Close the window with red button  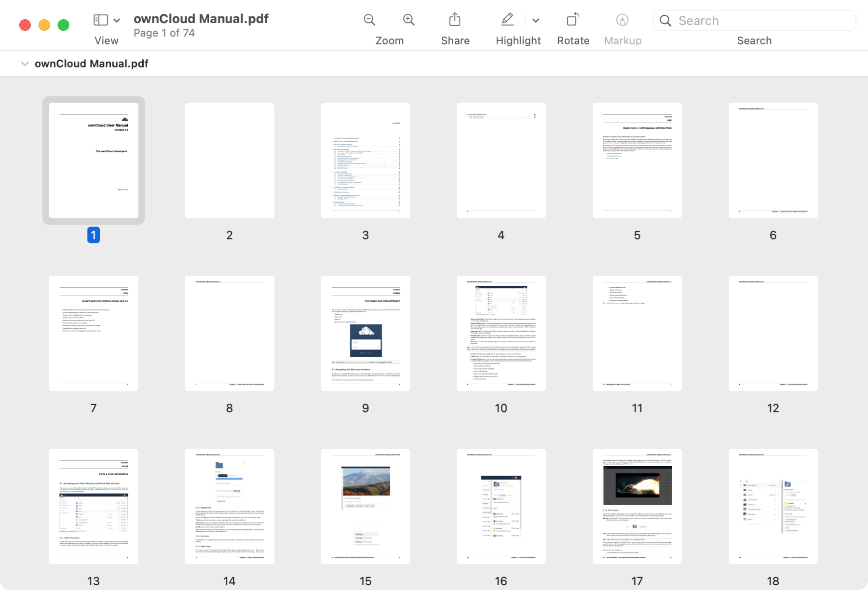pos(25,25)
